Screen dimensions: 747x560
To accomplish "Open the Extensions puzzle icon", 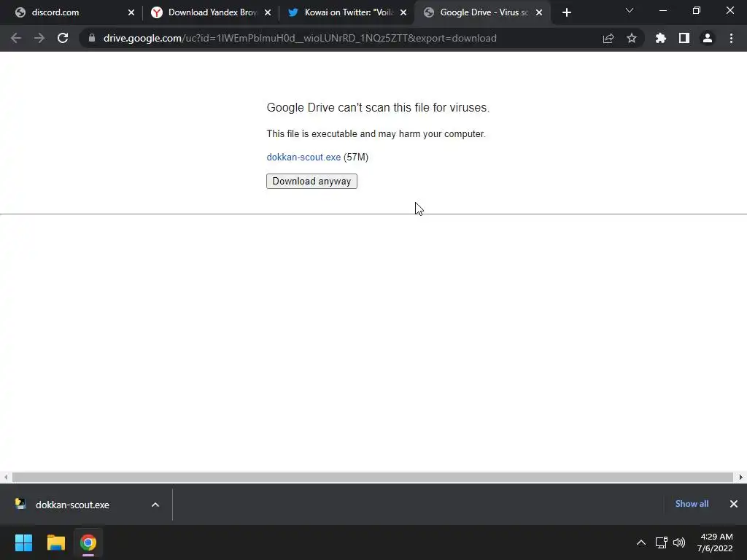I will pyautogui.click(x=661, y=38).
